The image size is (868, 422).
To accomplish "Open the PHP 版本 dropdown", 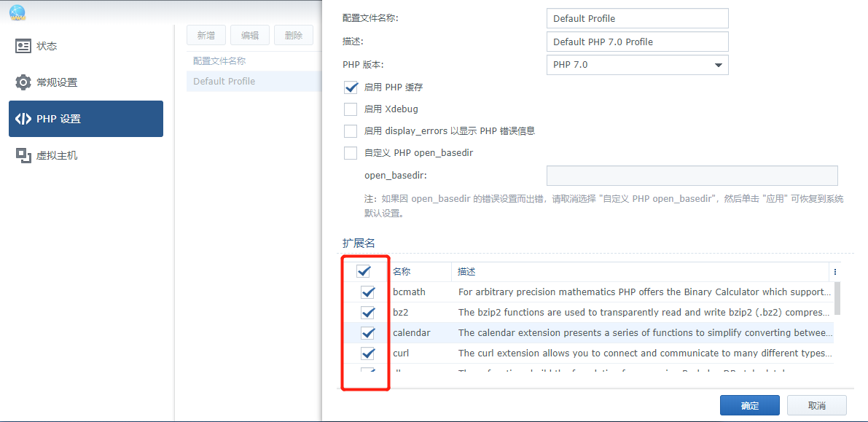I will point(716,65).
